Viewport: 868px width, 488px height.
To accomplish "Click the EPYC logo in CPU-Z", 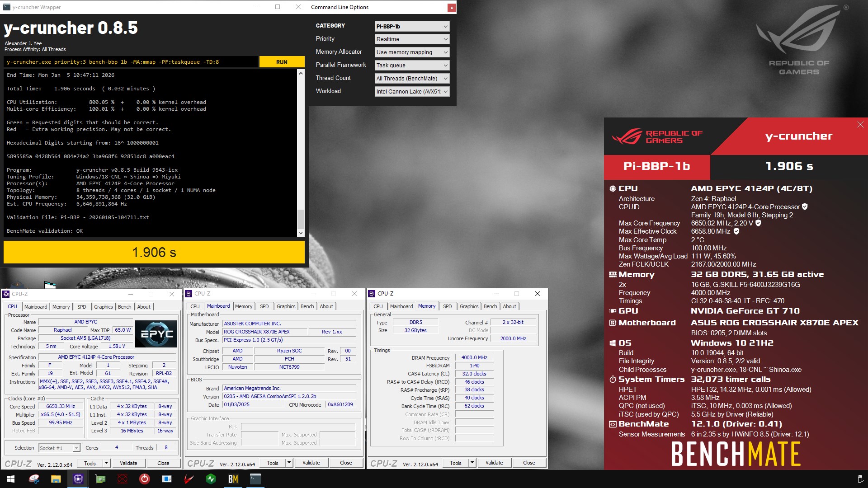I will (156, 334).
